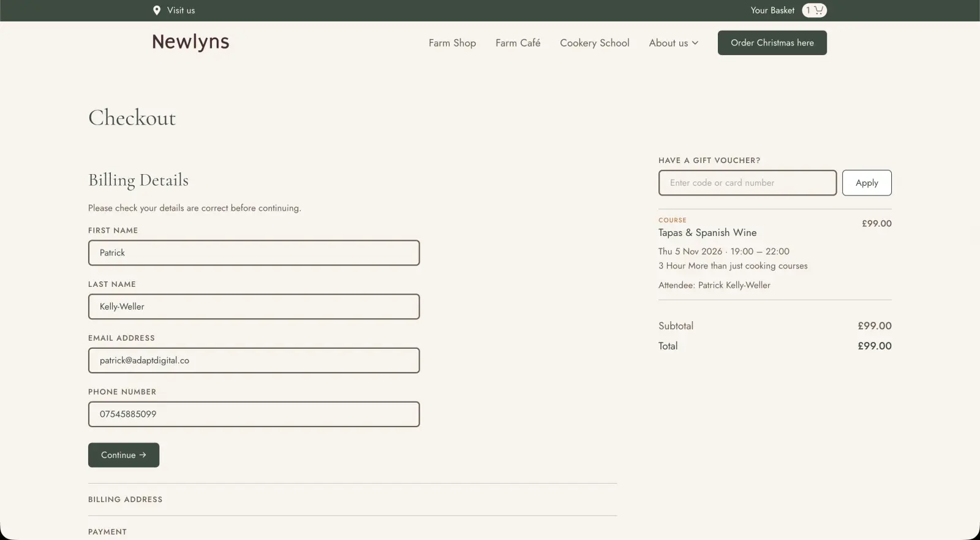980x540 pixels.
Task: Click the 3 Hour course description line
Action: click(x=733, y=266)
